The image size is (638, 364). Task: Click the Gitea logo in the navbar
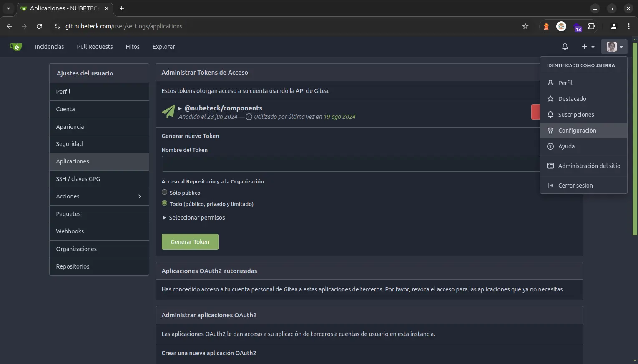tap(16, 46)
